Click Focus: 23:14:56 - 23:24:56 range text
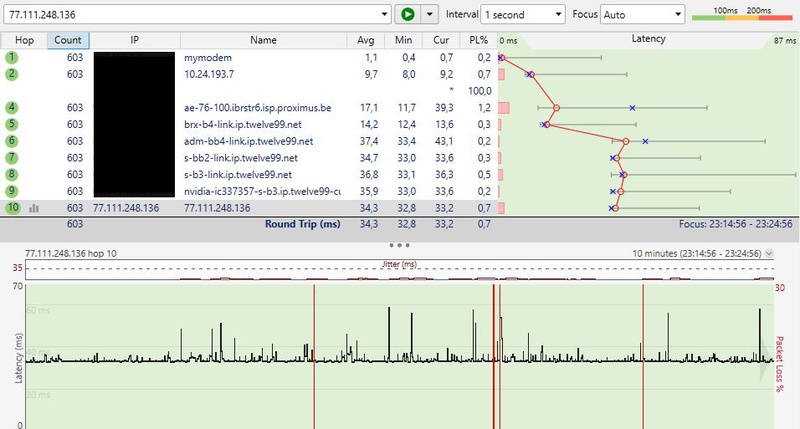Image resolution: width=800 pixels, height=429 pixels. click(x=736, y=224)
